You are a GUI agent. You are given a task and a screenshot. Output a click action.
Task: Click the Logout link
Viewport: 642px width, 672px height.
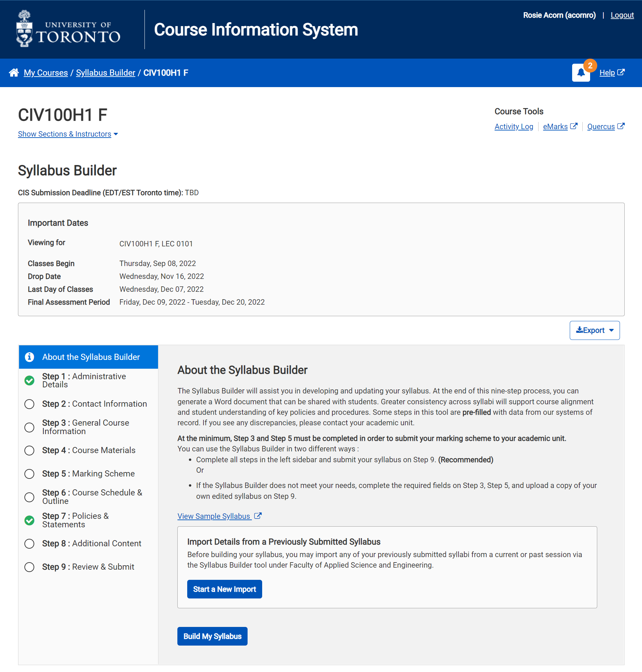622,15
